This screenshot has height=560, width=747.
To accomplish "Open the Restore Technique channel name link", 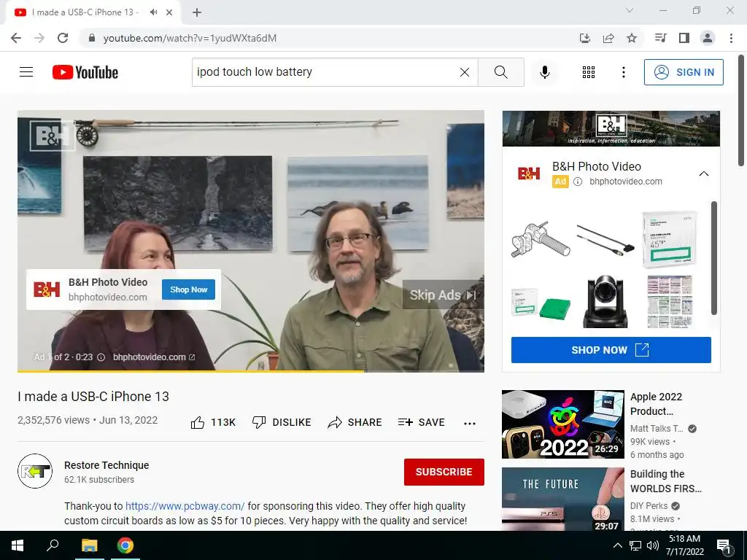I will click(107, 465).
